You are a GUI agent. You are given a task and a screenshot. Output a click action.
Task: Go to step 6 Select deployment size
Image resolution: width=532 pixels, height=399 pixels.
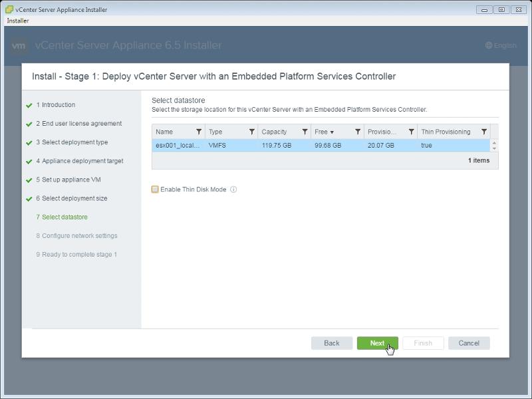(x=72, y=198)
